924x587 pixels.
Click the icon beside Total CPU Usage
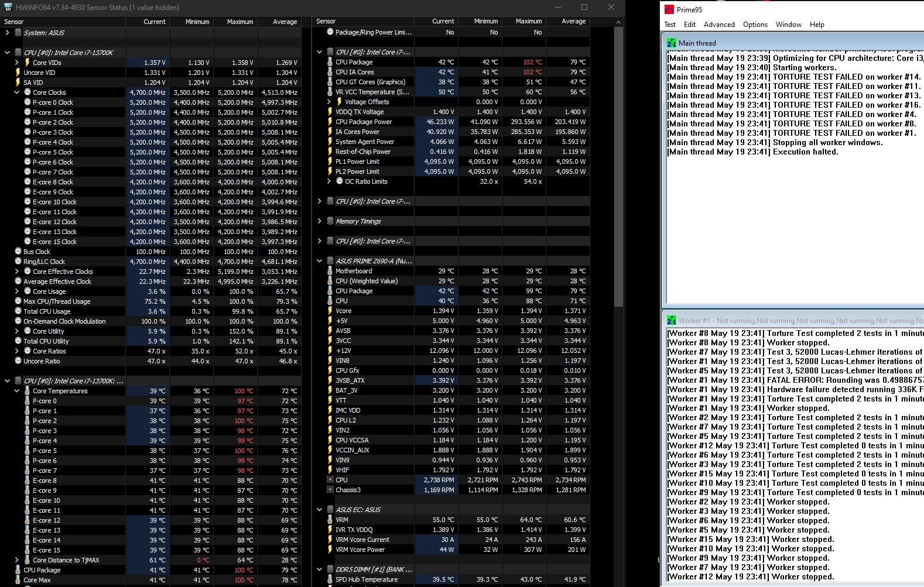point(18,311)
